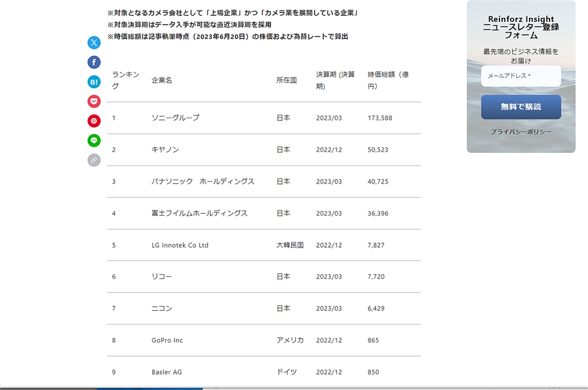
Task: Click the market cap value 850
Action: point(373,372)
